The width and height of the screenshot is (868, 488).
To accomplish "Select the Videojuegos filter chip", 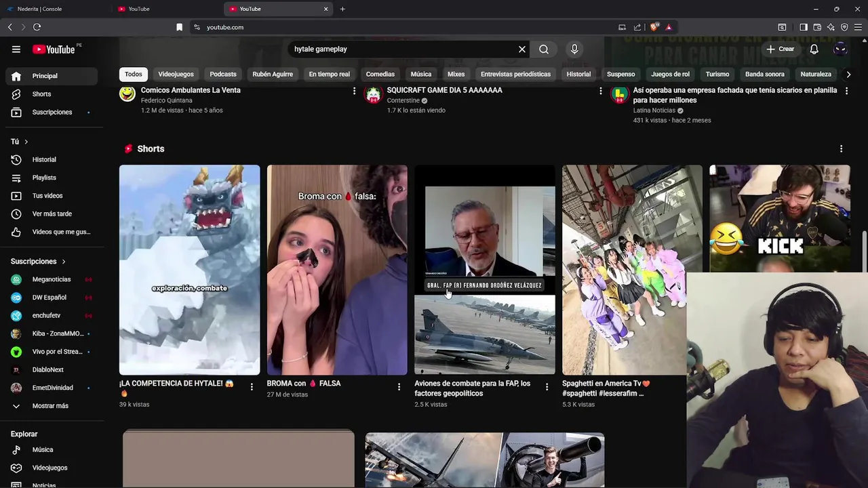I will (176, 74).
